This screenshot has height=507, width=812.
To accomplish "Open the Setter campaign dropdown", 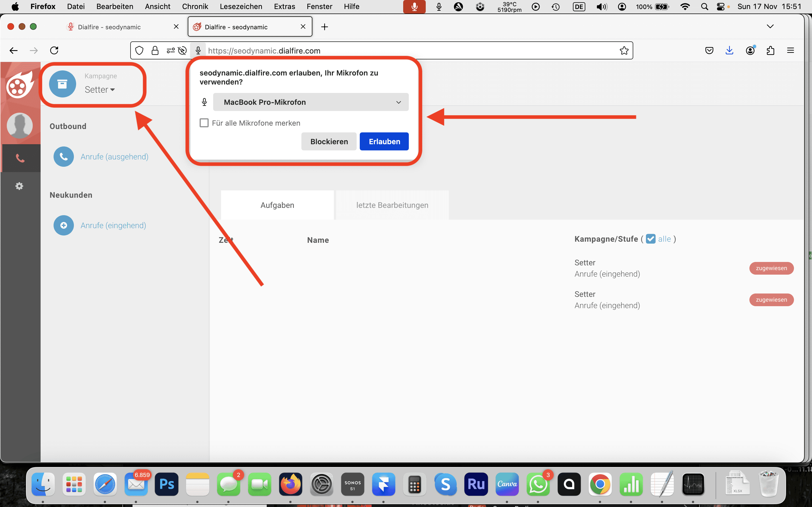I will tap(100, 90).
